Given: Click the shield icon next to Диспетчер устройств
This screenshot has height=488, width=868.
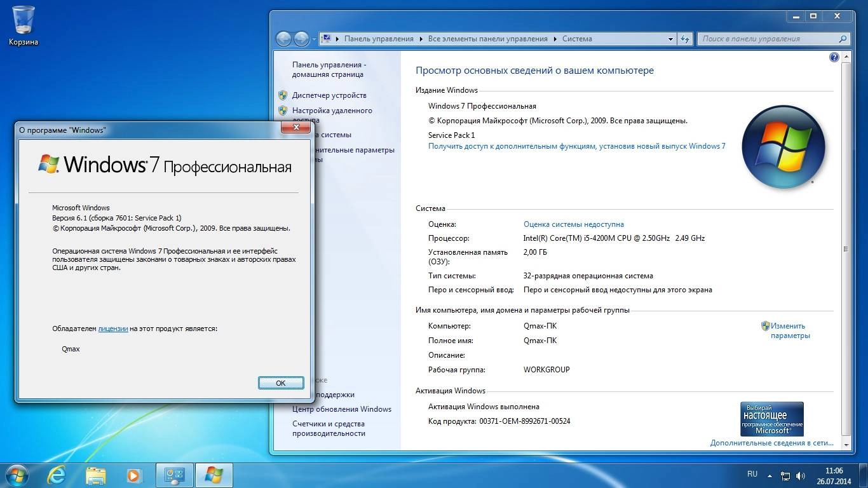Looking at the screenshot, I should pyautogui.click(x=283, y=95).
